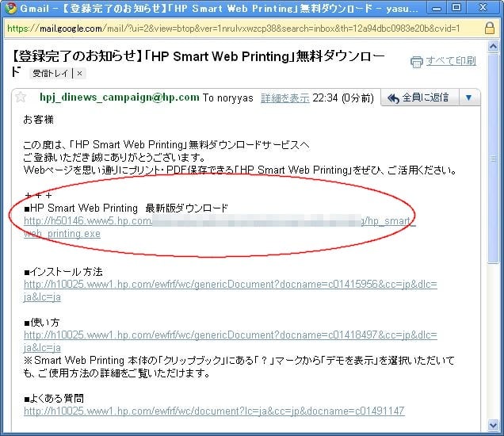Screen dimensions: 504x436
Task: Click the すべて印刷 print all link
Action: coord(452,62)
